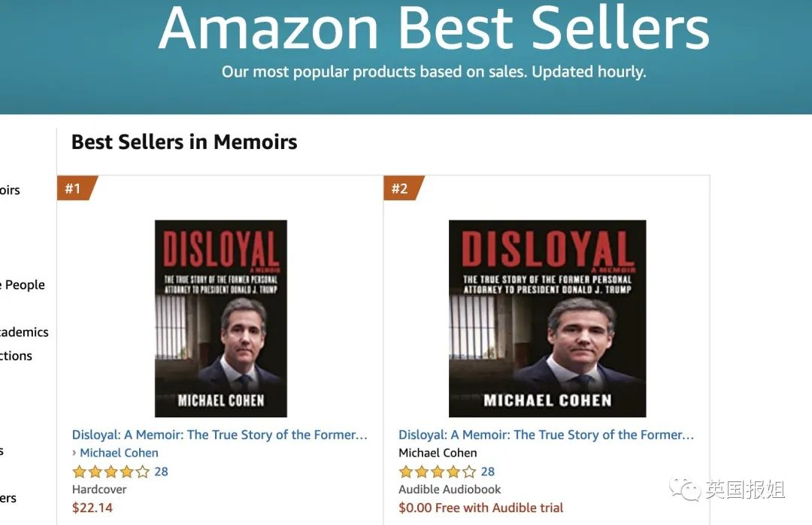Click the #1 rank badge
812x525 pixels.
point(77,188)
